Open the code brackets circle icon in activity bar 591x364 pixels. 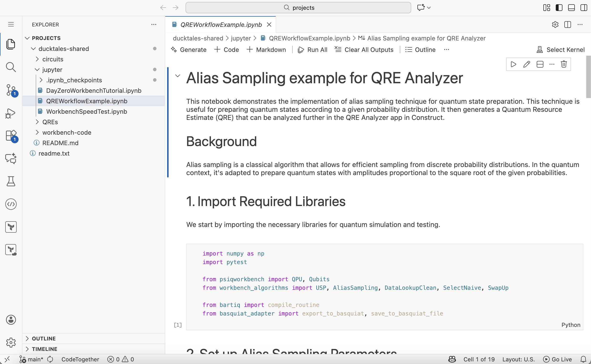tap(11, 204)
